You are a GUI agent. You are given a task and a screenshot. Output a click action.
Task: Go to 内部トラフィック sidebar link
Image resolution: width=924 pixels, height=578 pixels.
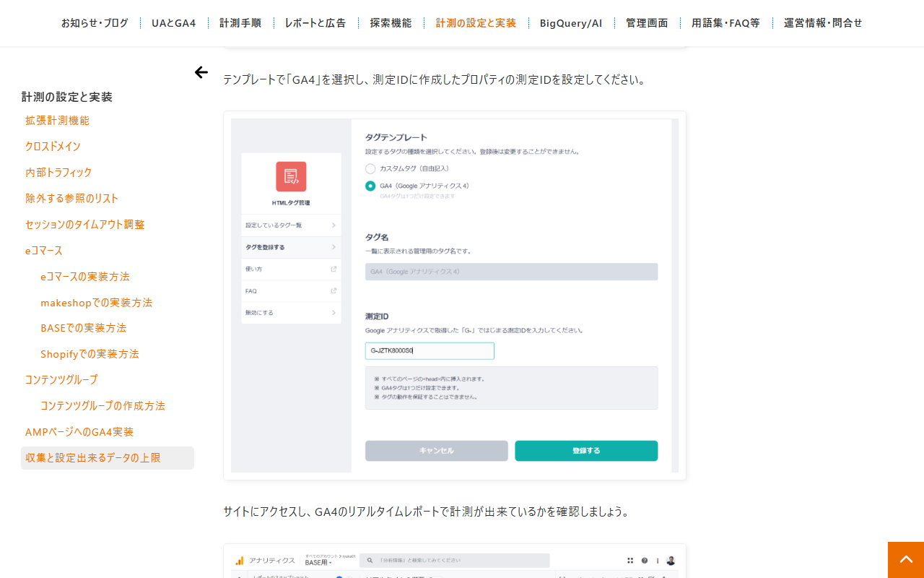tap(58, 173)
